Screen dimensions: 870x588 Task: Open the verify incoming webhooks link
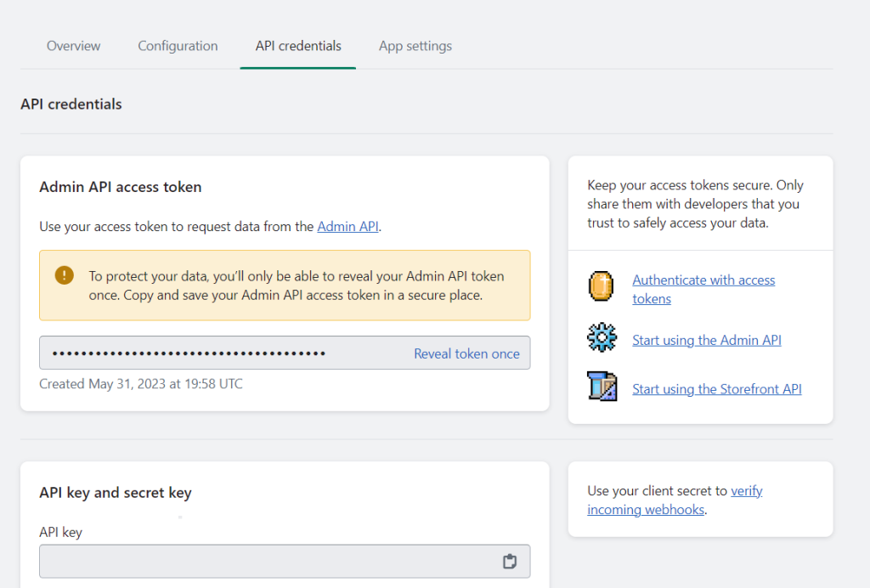tap(675, 500)
